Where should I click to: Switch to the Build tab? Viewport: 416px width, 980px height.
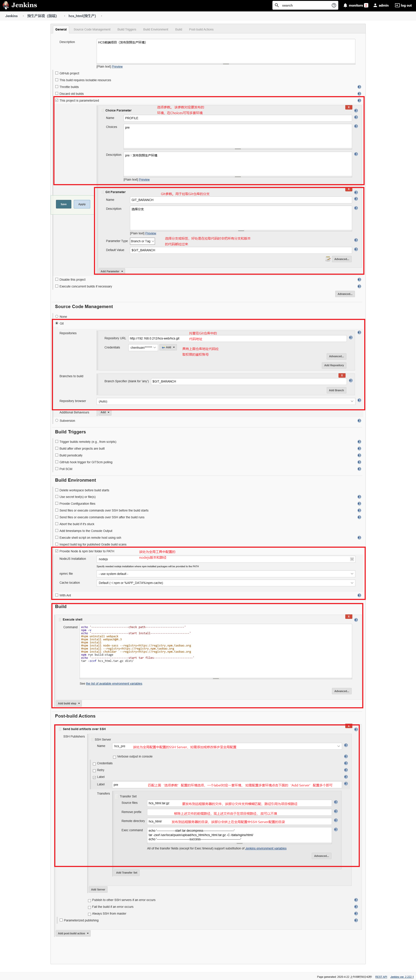[178, 29]
